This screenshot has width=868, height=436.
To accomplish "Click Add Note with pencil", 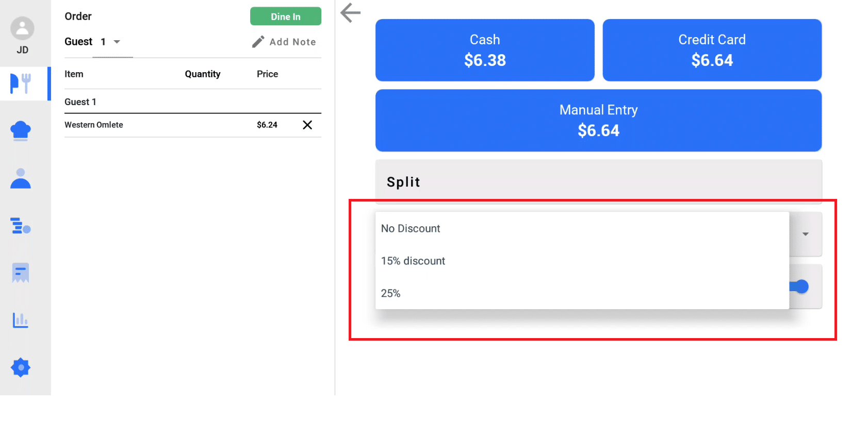I will click(284, 42).
